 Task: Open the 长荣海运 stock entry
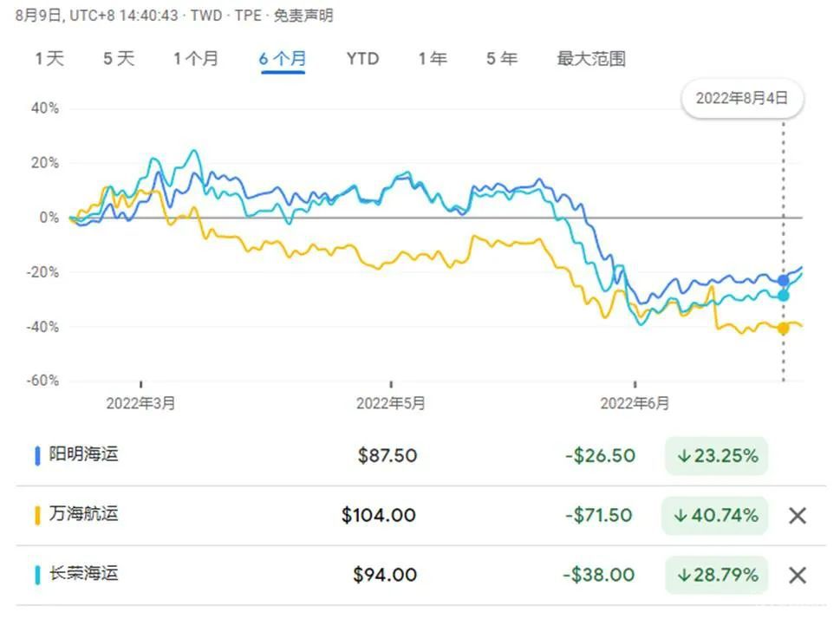(83, 574)
